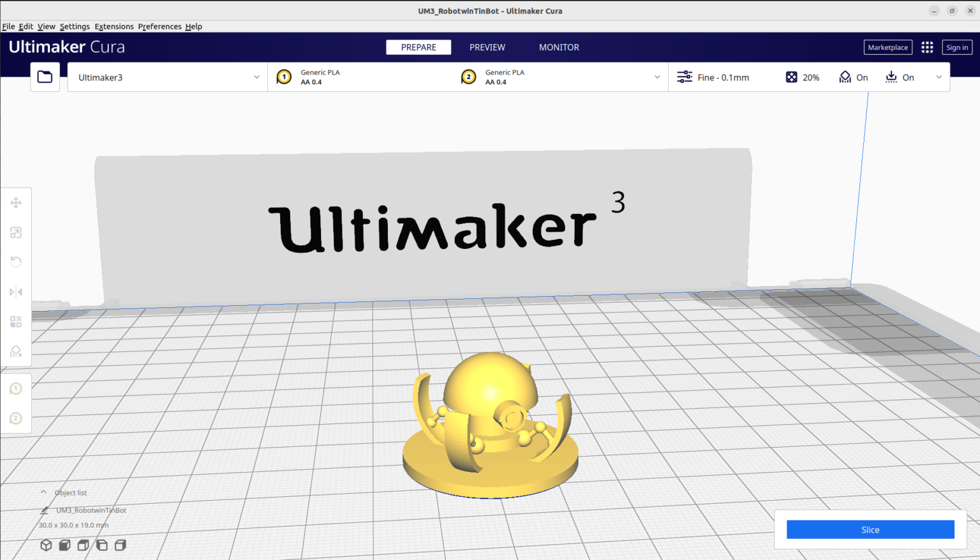Image resolution: width=980 pixels, height=560 pixels.
Task: Click the 3D perspective view cube icon
Action: [46, 545]
